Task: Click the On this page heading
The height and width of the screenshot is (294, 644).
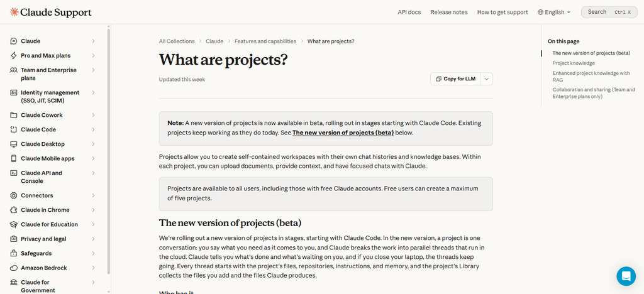Action: pos(563,41)
